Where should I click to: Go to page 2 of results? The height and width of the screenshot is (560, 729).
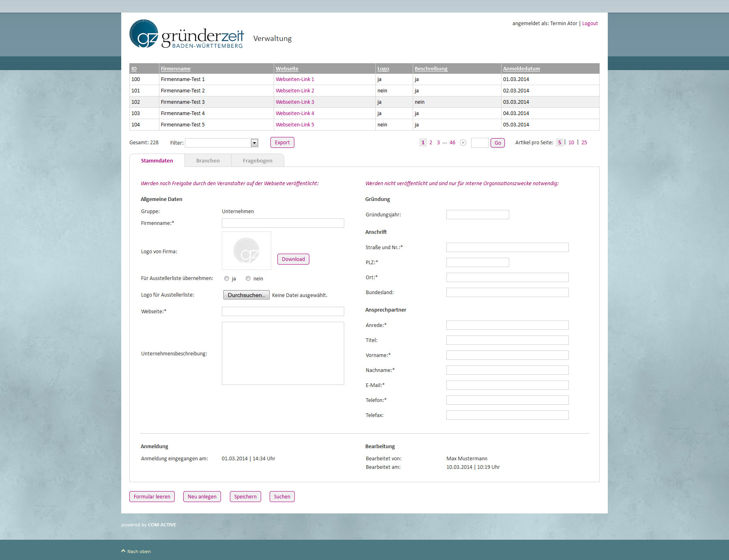tap(431, 143)
